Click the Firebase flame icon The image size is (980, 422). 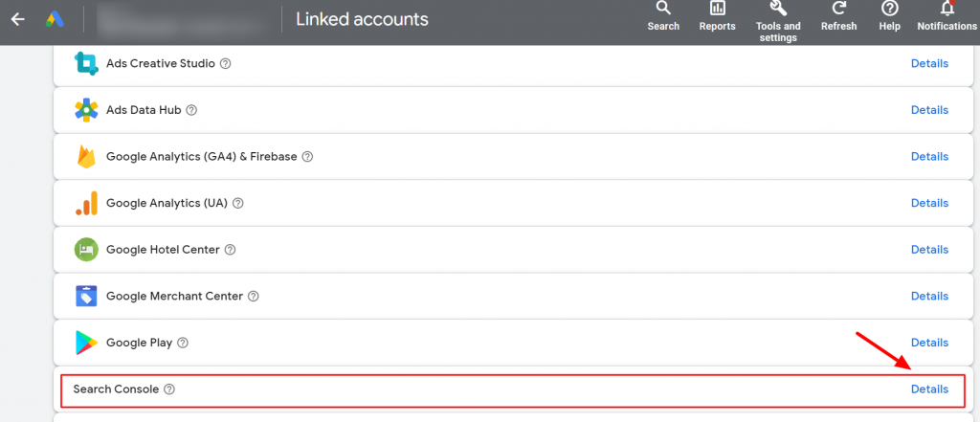(x=86, y=156)
